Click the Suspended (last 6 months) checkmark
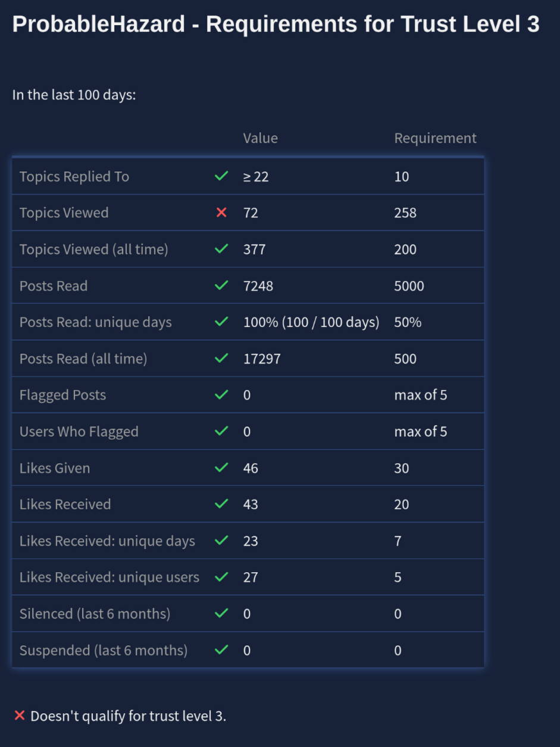Viewport: 560px width, 747px height. [221, 650]
